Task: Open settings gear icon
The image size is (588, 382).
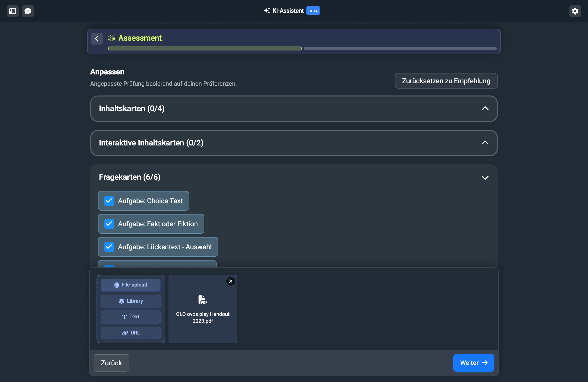Action: tap(575, 11)
